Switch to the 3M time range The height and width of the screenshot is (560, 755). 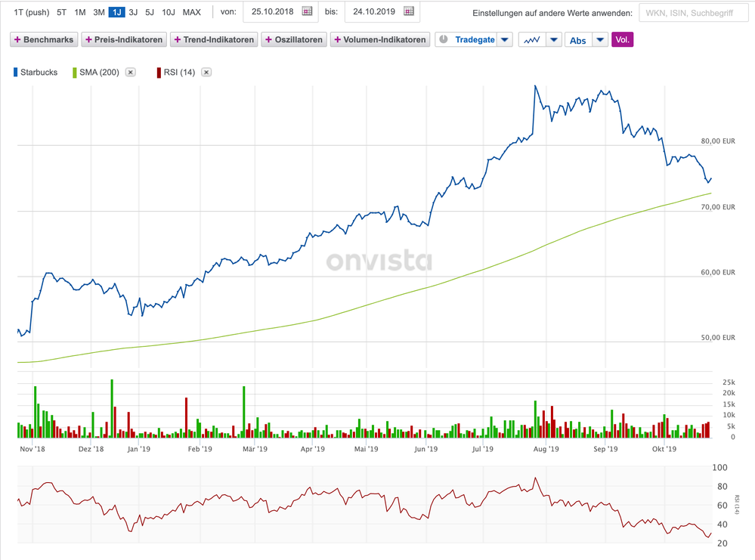tap(98, 12)
